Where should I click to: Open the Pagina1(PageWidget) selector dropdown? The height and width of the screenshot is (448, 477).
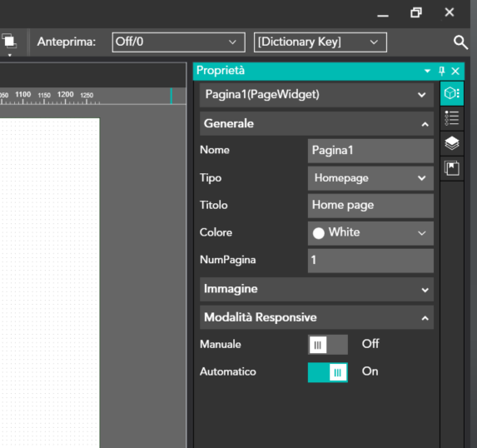[x=316, y=95]
